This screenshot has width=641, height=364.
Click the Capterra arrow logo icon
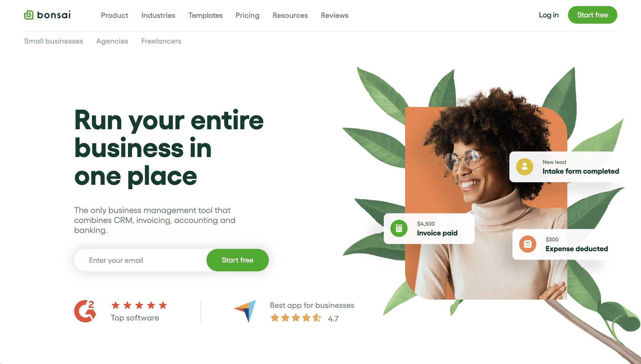click(x=245, y=311)
